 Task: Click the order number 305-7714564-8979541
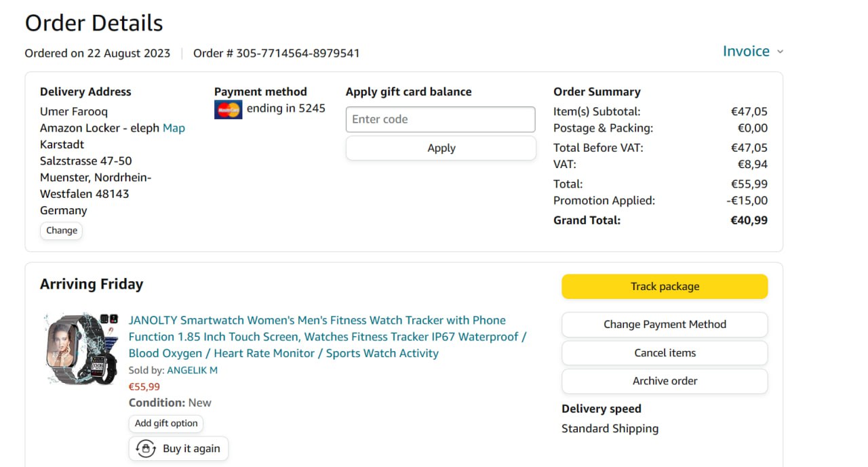298,53
